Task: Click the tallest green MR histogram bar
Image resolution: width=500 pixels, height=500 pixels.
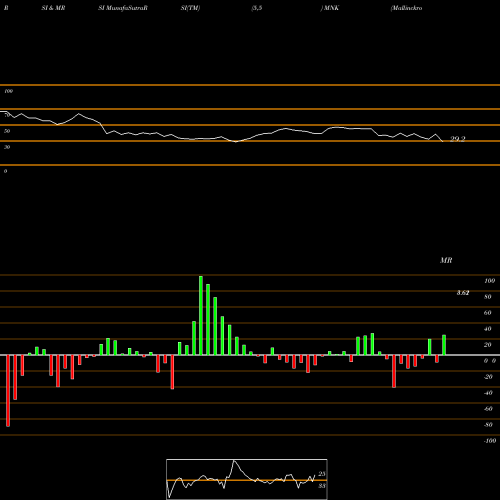Action: 201,315
